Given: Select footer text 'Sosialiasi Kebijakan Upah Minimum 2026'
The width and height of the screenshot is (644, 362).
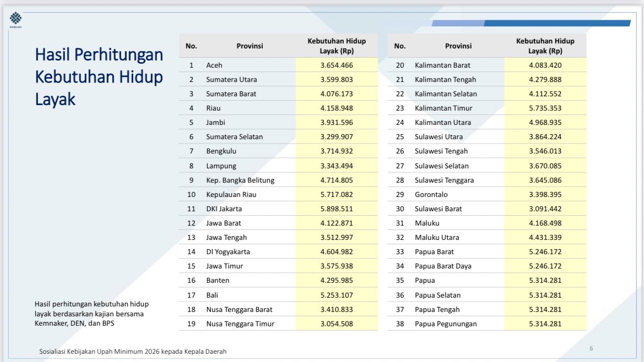Looking at the screenshot, I should tap(99, 352).
